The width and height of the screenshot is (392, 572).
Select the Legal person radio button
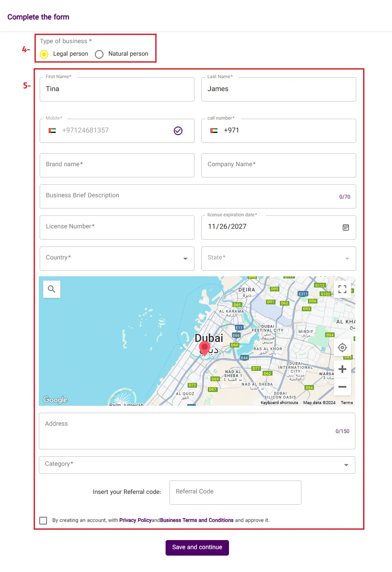(44, 54)
